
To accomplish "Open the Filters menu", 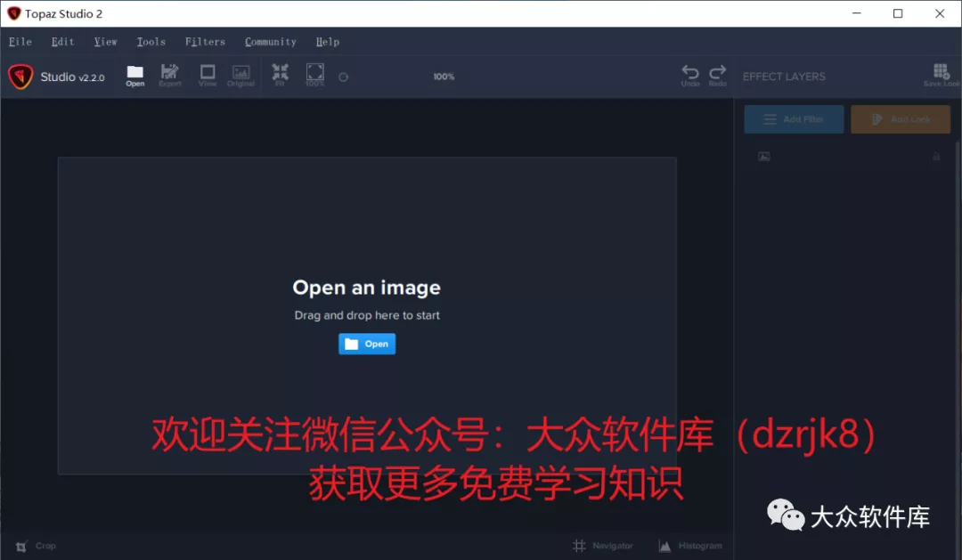I will (205, 41).
